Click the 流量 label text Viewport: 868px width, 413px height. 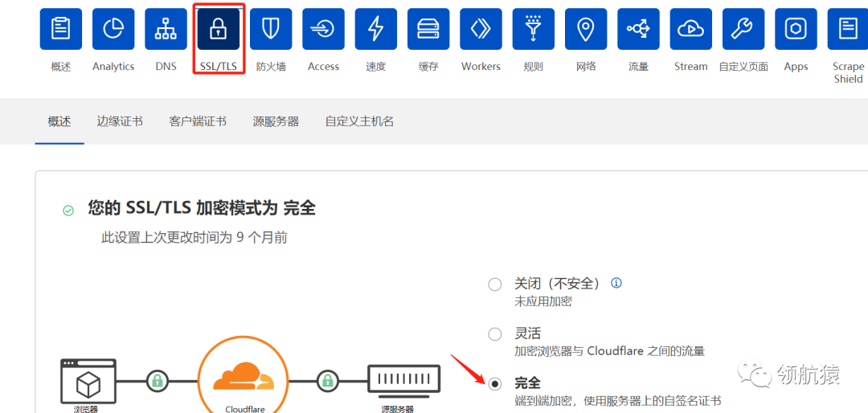tap(638, 67)
